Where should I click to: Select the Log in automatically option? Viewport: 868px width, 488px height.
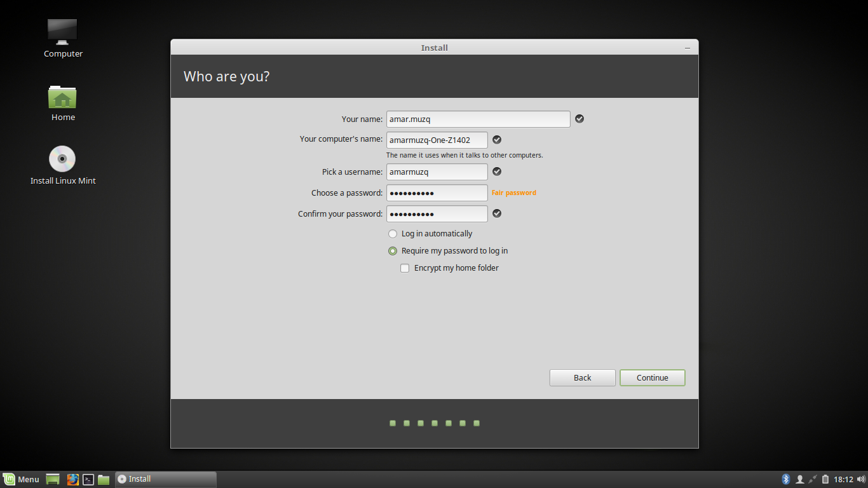392,234
